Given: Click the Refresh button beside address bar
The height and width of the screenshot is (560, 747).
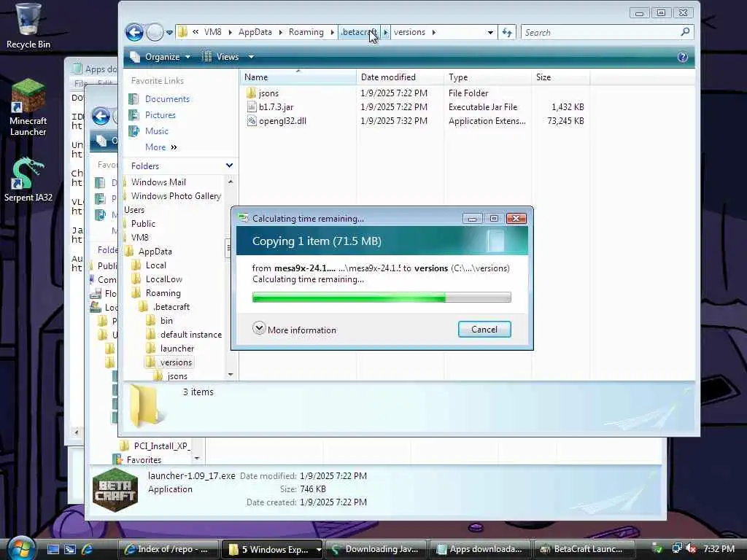Looking at the screenshot, I should 507,32.
